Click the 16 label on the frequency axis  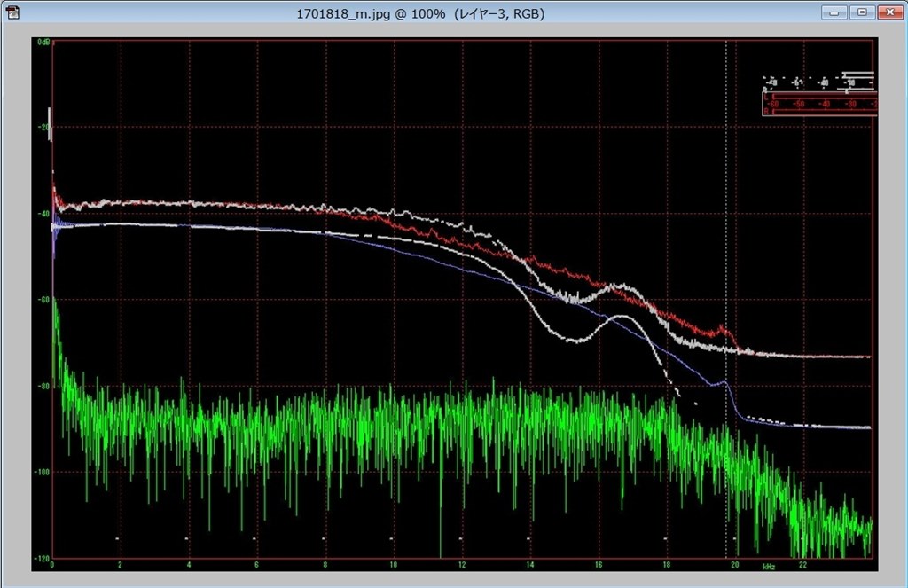tap(599, 565)
